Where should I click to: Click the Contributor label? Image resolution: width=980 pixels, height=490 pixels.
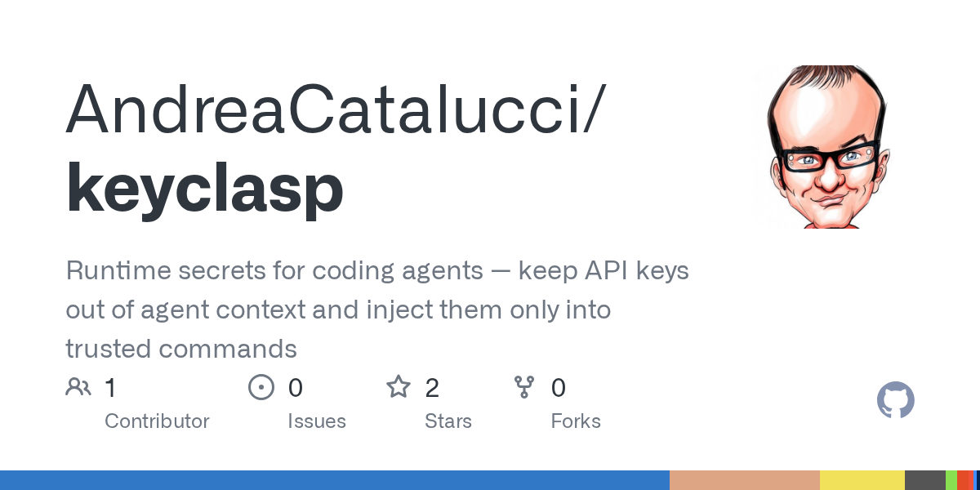click(x=157, y=421)
